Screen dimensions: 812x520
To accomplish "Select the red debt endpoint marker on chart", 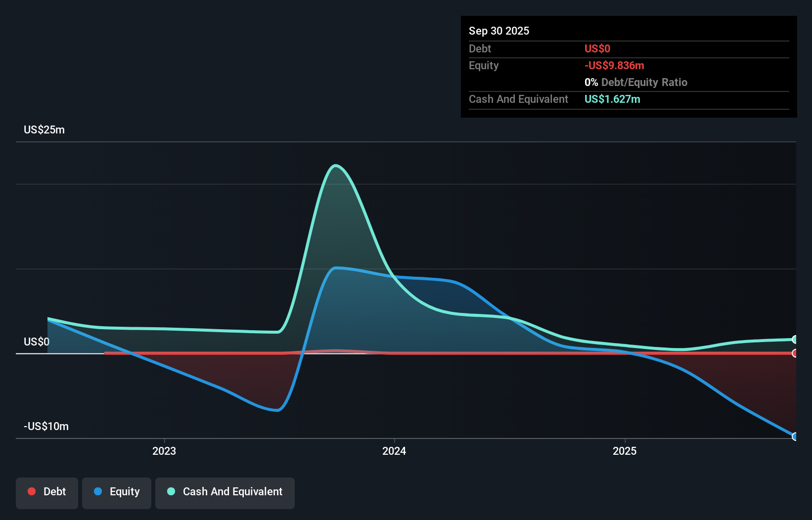I will pyautogui.click(x=794, y=353).
